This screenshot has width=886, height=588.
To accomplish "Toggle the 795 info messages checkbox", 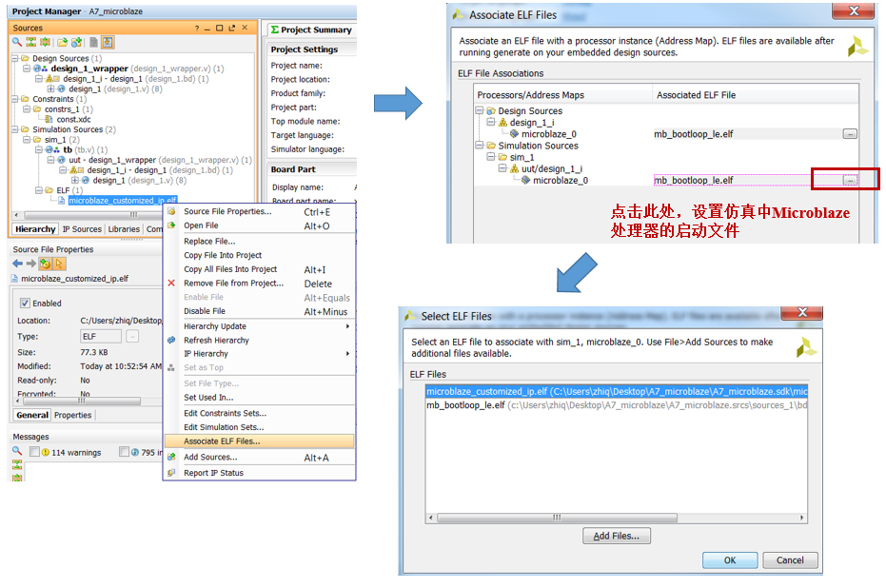I will pos(125,452).
